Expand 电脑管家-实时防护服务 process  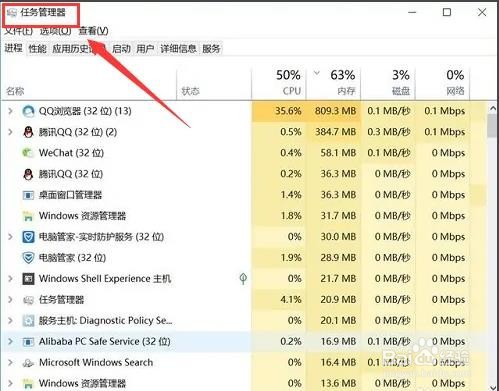point(10,237)
